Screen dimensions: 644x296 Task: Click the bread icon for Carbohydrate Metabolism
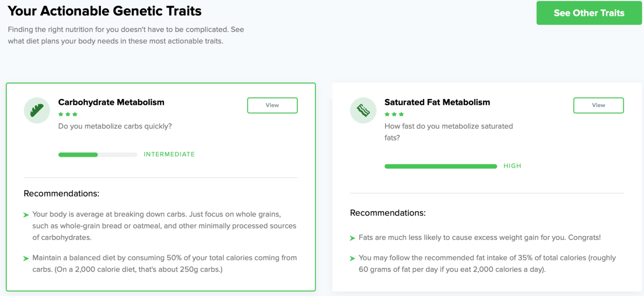coord(37,110)
